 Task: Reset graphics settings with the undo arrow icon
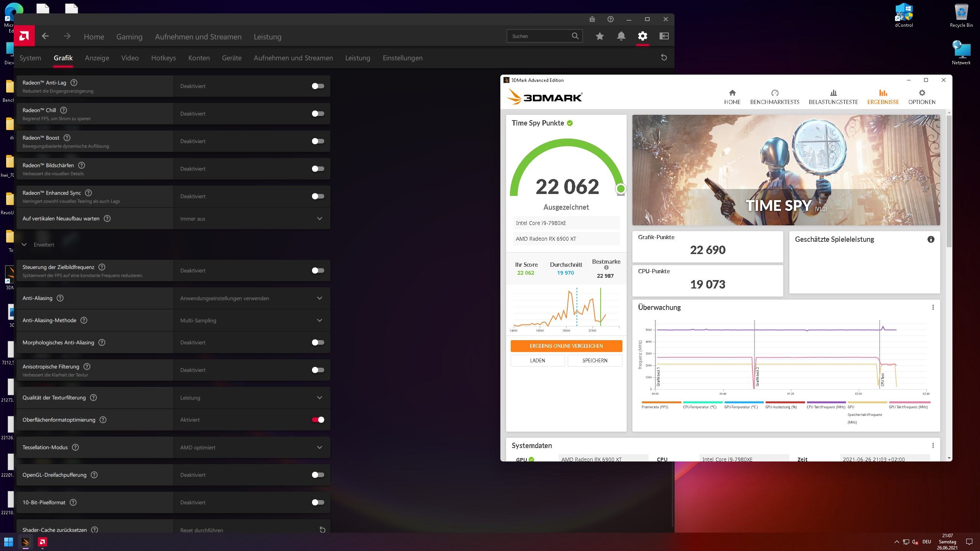coord(664,57)
